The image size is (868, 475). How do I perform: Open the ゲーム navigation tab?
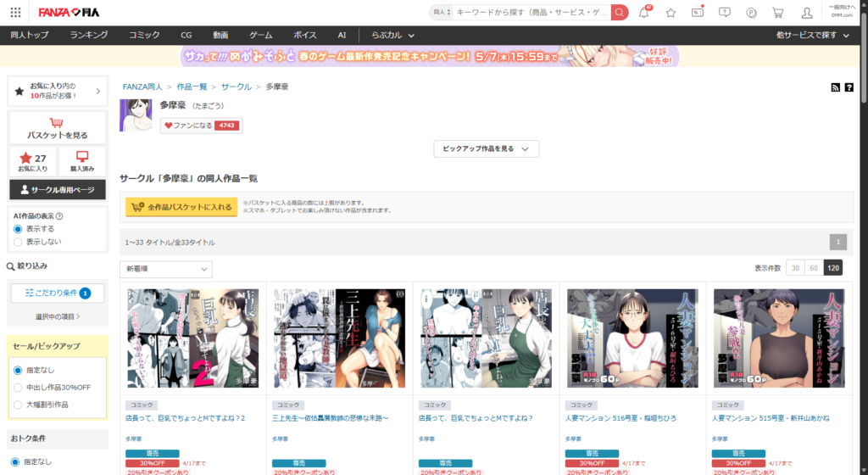260,35
